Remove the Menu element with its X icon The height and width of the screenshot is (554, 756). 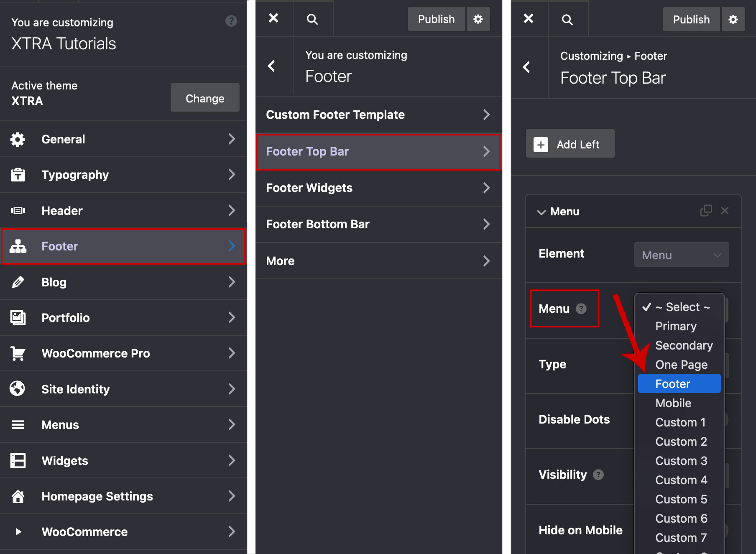(725, 211)
